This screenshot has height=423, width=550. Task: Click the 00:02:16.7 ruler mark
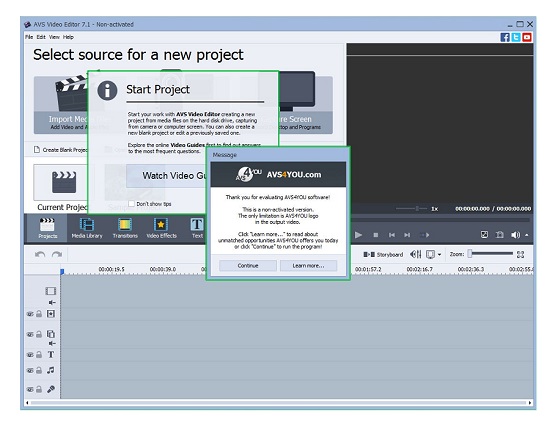[x=420, y=269]
